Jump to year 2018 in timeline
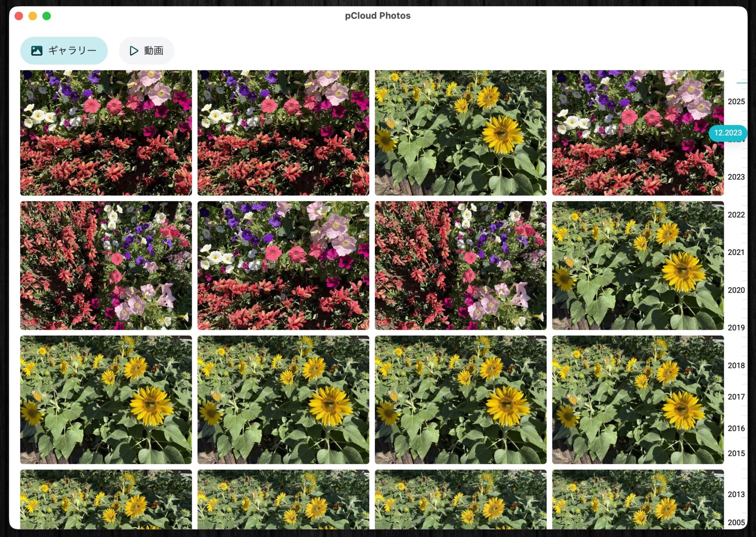 click(x=736, y=365)
